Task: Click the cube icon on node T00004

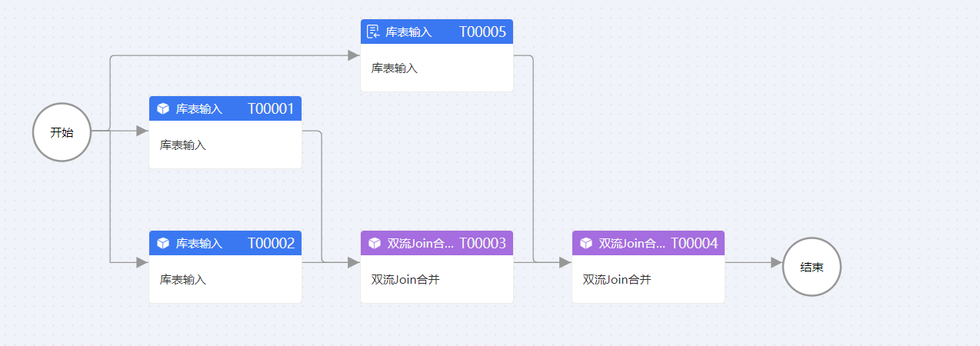Action: pyautogui.click(x=585, y=243)
